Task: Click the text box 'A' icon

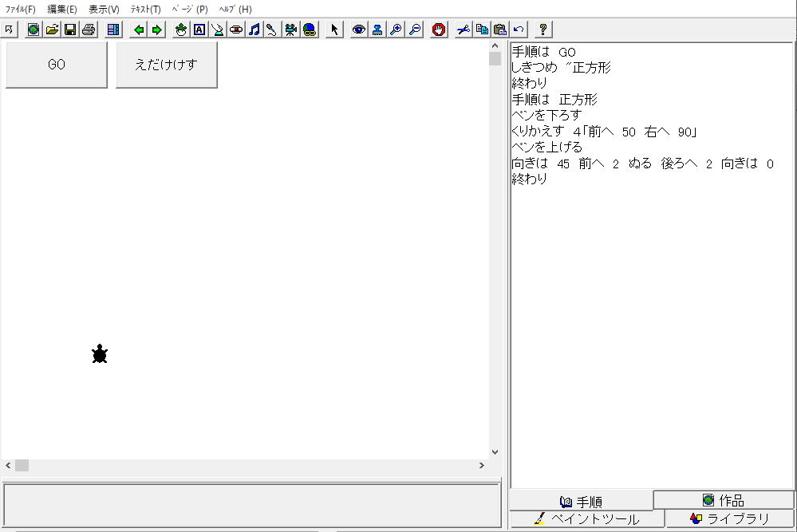Action: (x=199, y=30)
